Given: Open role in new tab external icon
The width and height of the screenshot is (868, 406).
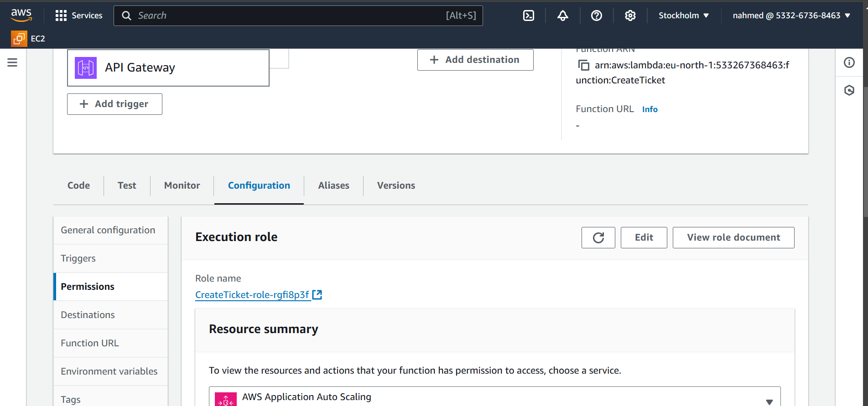Looking at the screenshot, I should point(317,295).
